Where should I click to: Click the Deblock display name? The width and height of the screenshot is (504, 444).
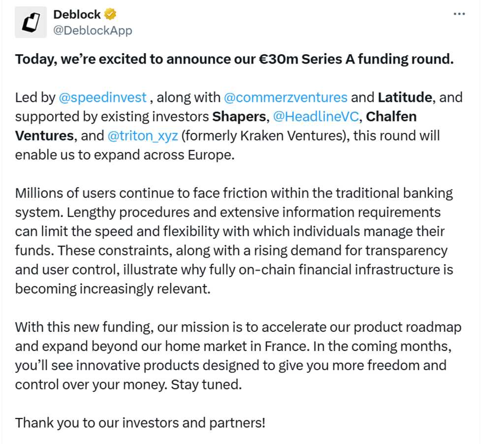click(77, 14)
